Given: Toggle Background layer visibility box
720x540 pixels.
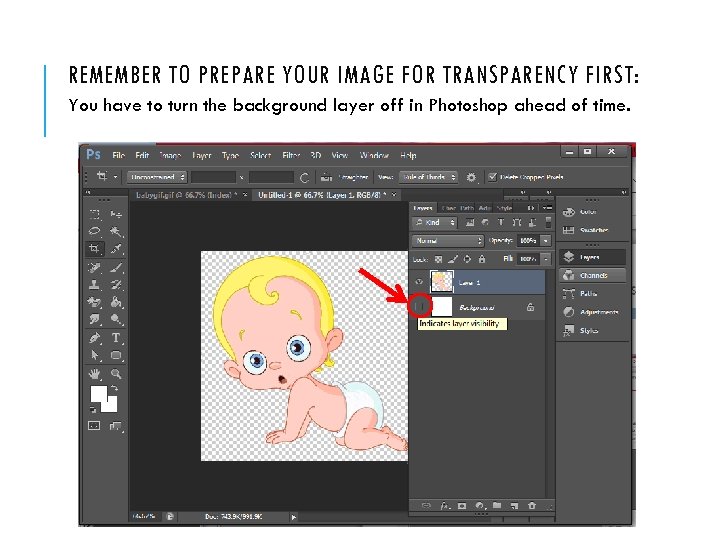Looking at the screenshot, I should [419, 306].
